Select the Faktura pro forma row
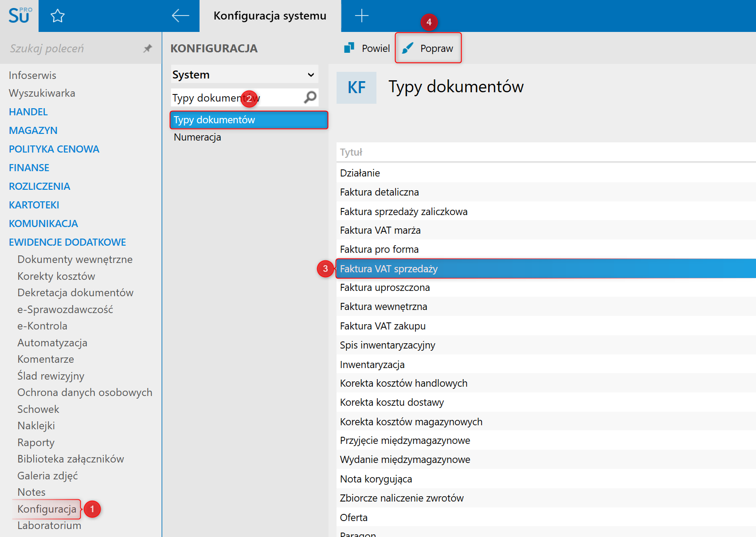 point(546,249)
